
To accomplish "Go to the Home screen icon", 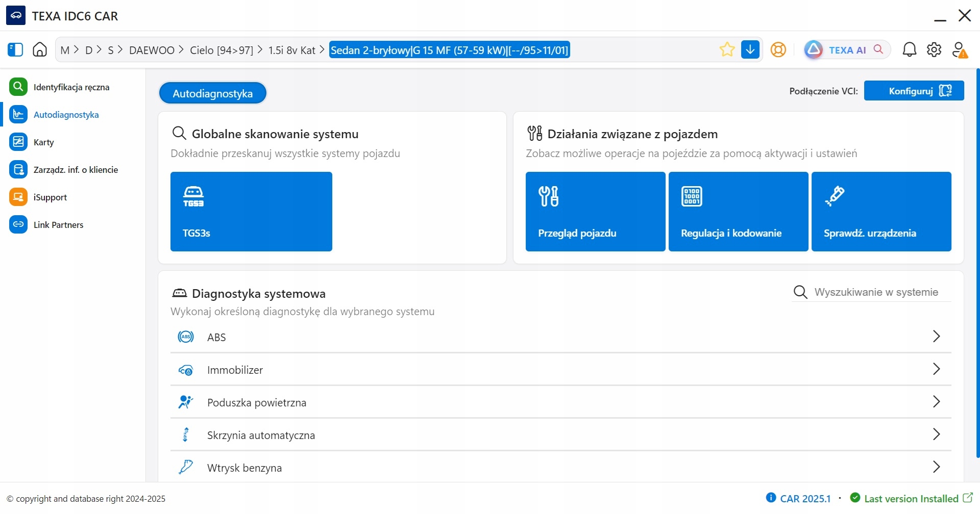I will click(x=40, y=49).
